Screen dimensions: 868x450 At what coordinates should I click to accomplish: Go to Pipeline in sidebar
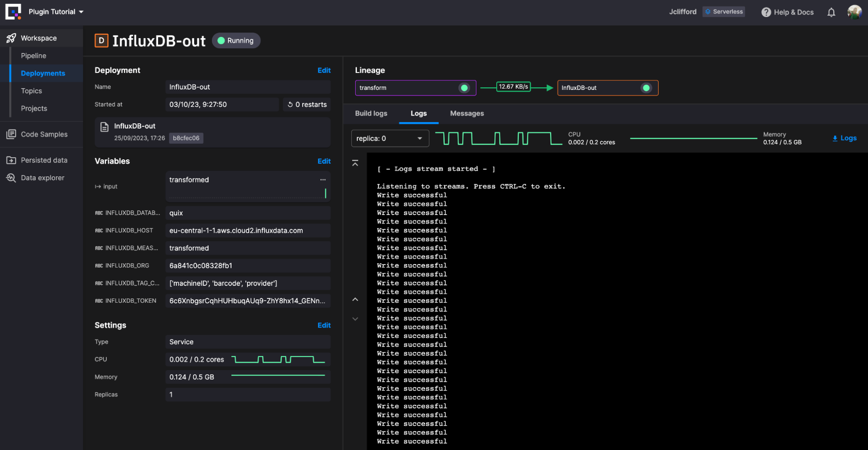pyautogui.click(x=33, y=56)
